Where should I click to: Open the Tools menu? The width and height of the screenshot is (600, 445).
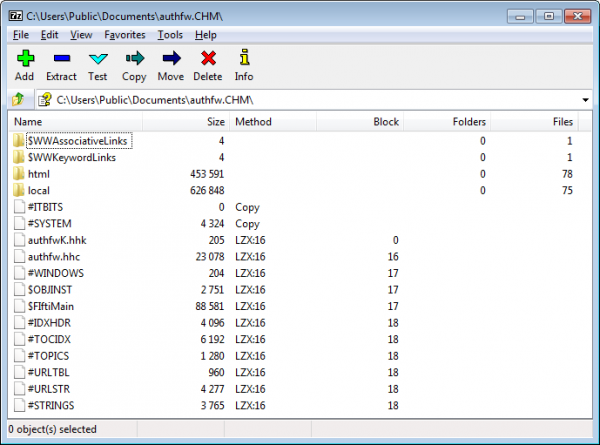(170, 35)
